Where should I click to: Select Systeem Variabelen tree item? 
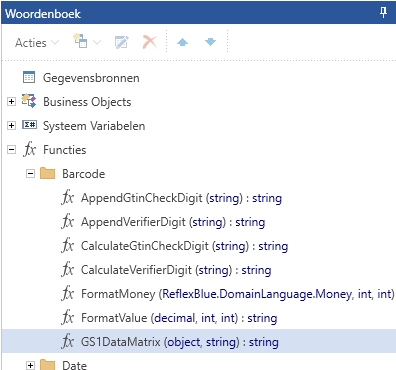click(94, 126)
